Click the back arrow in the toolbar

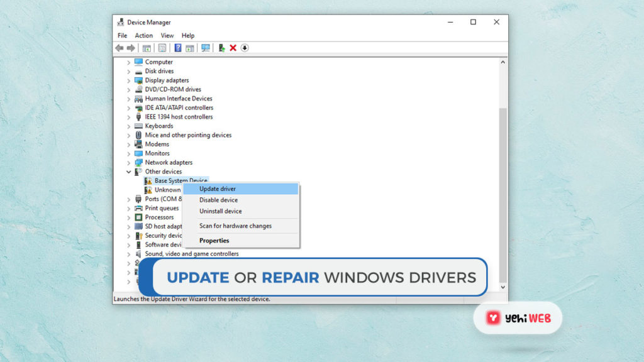[119, 48]
